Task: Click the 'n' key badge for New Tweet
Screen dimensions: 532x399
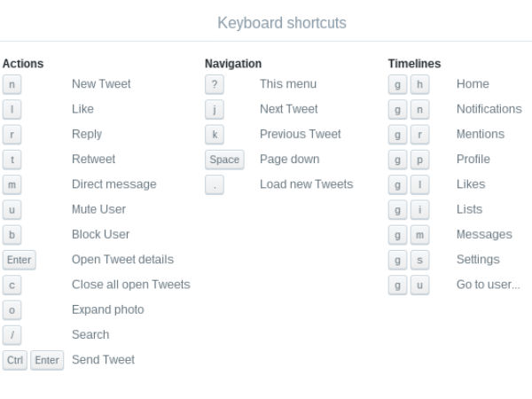Action: tap(12, 84)
